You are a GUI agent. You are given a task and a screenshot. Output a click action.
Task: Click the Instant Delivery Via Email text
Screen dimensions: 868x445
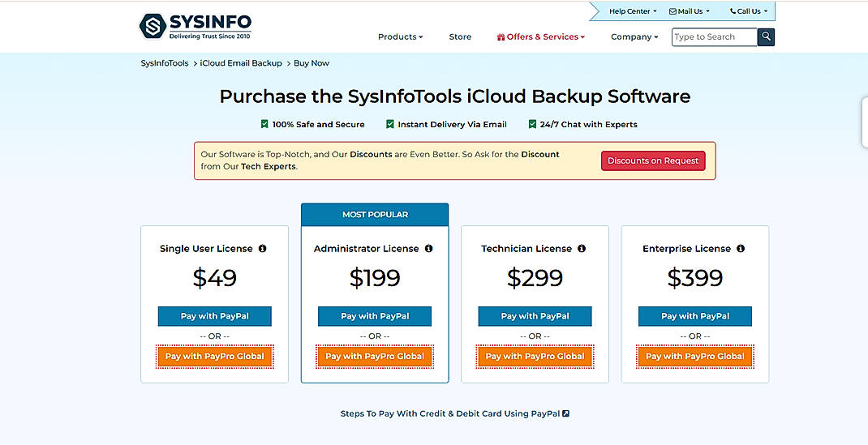[x=453, y=124]
